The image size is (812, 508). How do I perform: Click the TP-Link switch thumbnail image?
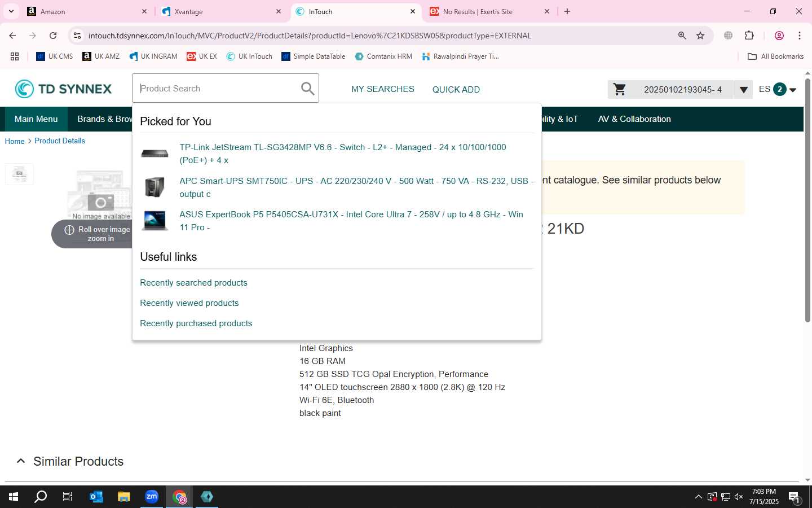pyautogui.click(x=155, y=154)
